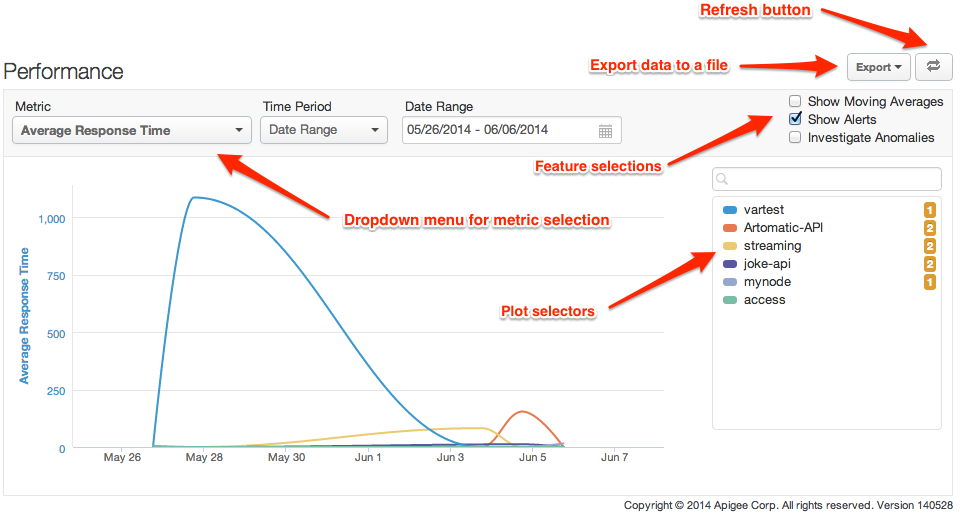Image resolution: width=966 pixels, height=520 pixels.
Task: Select vartest in the plot list
Action: (763, 209)
